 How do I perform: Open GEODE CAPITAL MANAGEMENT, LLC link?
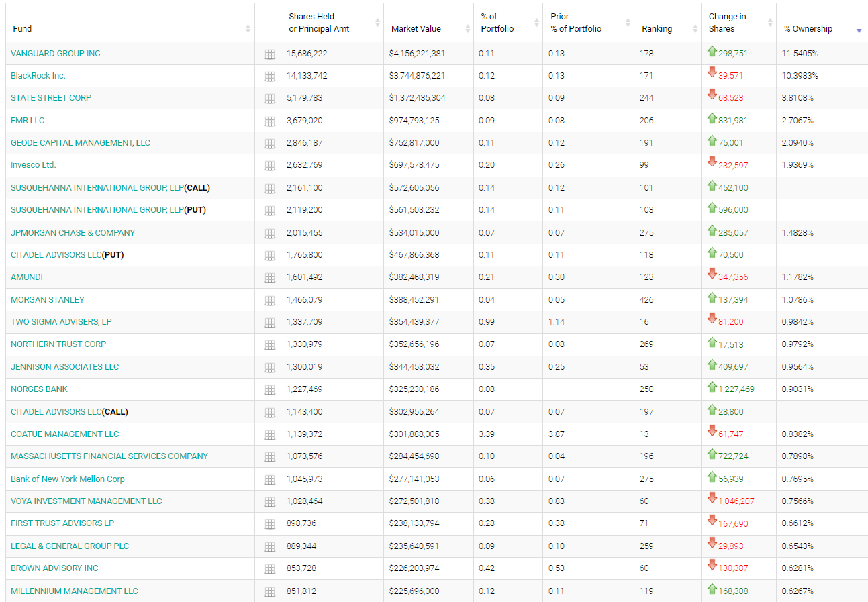[x=81, y=143]
